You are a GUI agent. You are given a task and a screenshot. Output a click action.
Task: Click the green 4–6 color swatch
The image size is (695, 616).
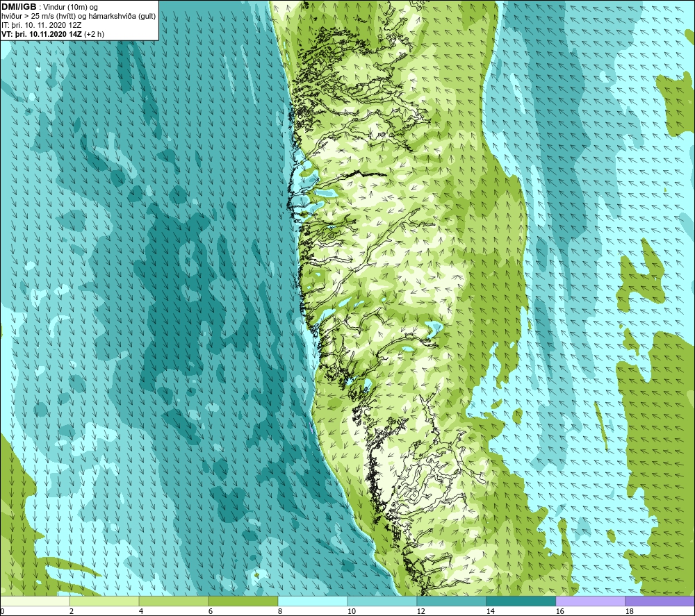pyautogui.click(x=174, y=601)
